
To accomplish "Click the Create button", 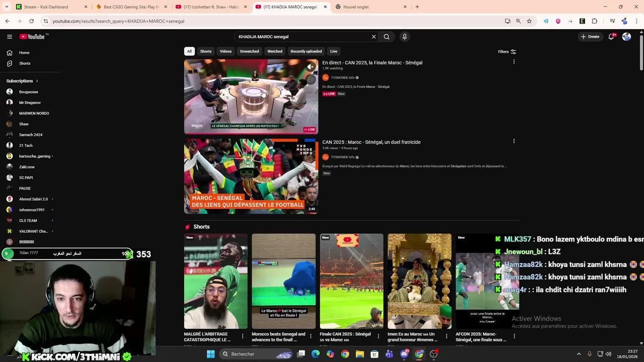I will pyautogui.click(x=590, y=37).
